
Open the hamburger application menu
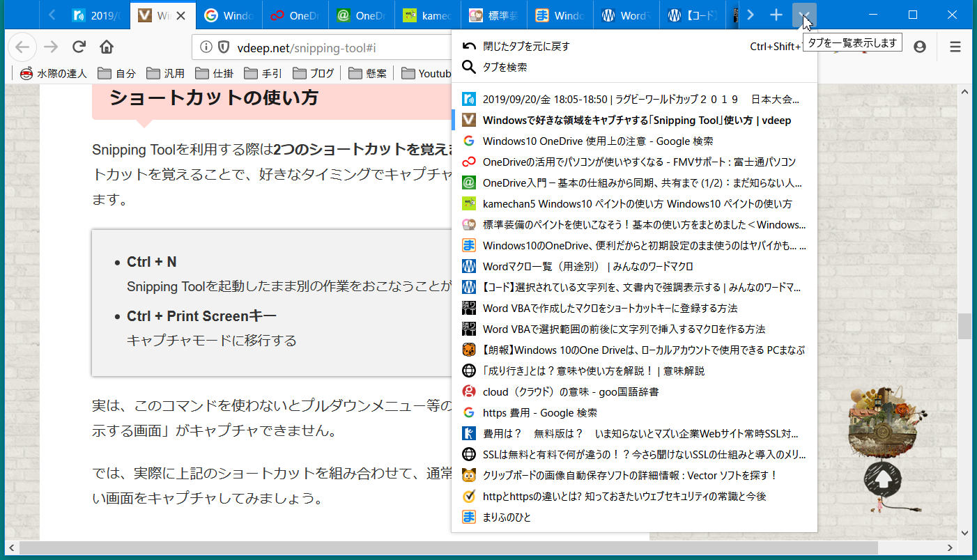(955, 47)
